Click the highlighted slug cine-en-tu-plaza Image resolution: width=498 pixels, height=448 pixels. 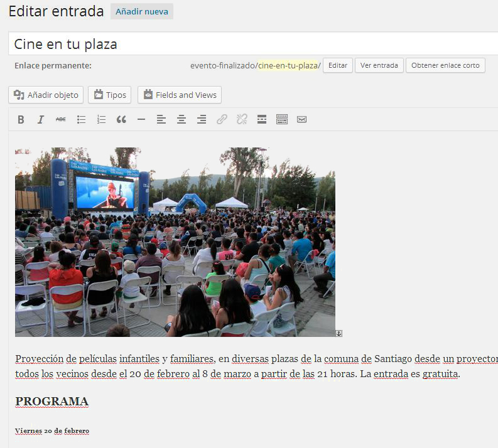(288, 66)
